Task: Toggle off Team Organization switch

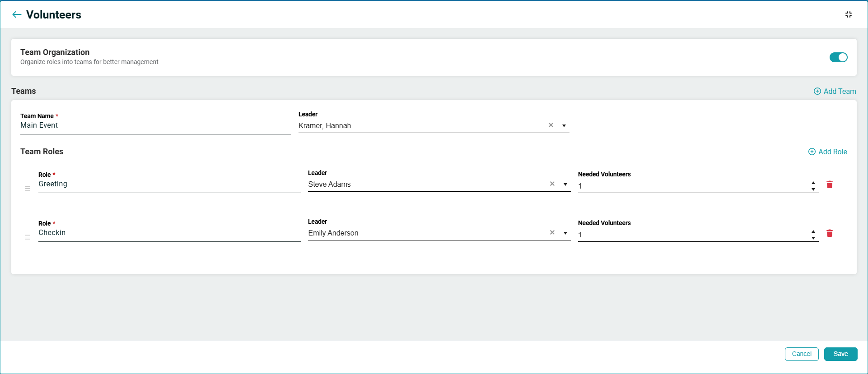Action: tap(838, 57)
